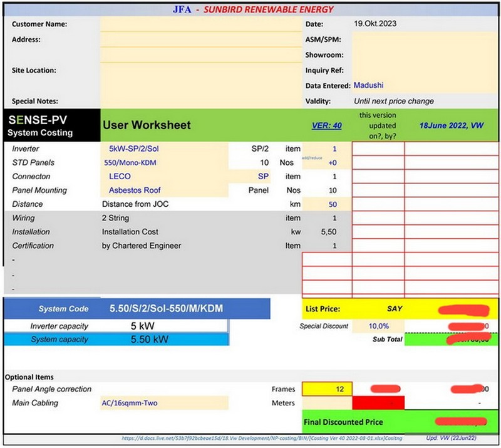Image resolution: width=501 pixels, height=448 pixels.
Task: Select the Connection SP type cell
Action: coord(249,176)
